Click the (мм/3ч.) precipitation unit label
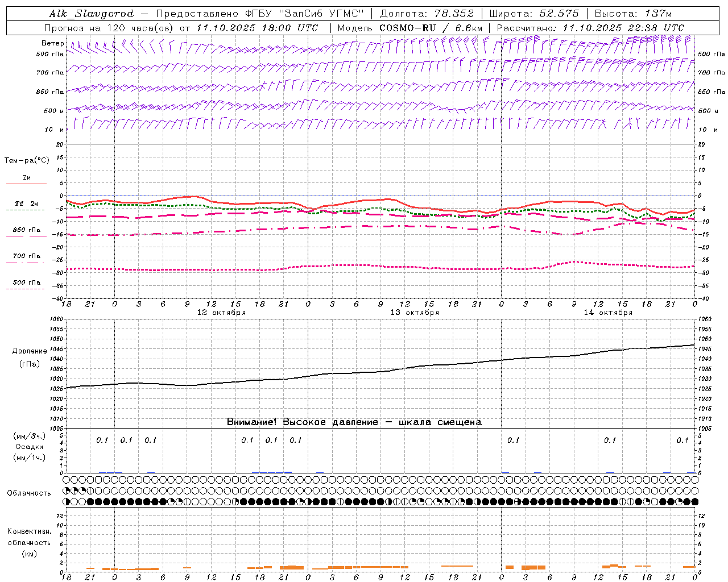The width and height of the screenshot is (728, 582). click(30, 436)
